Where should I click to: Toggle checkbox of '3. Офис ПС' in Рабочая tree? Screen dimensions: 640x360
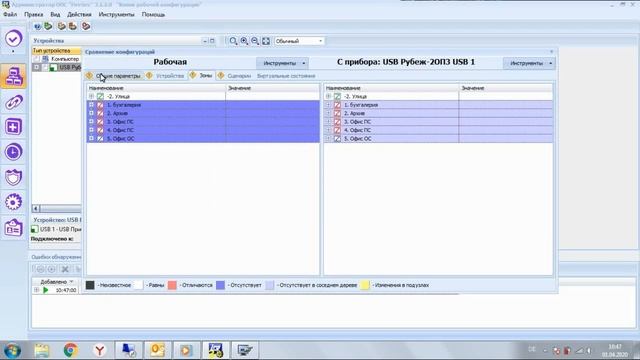[100, 122]
